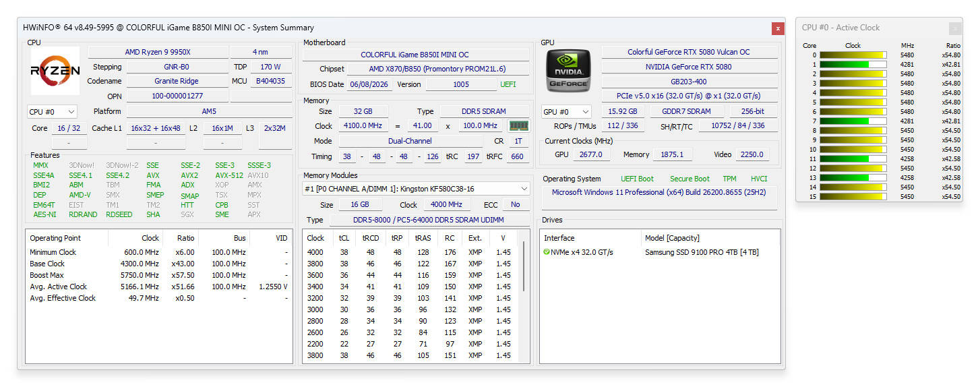
Task: Close the CPU #0 Active Clock window
Action: (x=954, y=28)
